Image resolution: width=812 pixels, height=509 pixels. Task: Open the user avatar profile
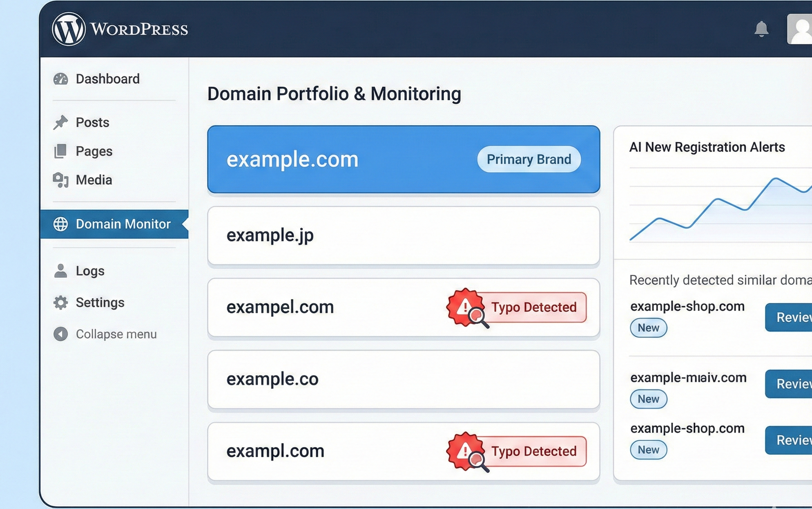coord(800,29)
